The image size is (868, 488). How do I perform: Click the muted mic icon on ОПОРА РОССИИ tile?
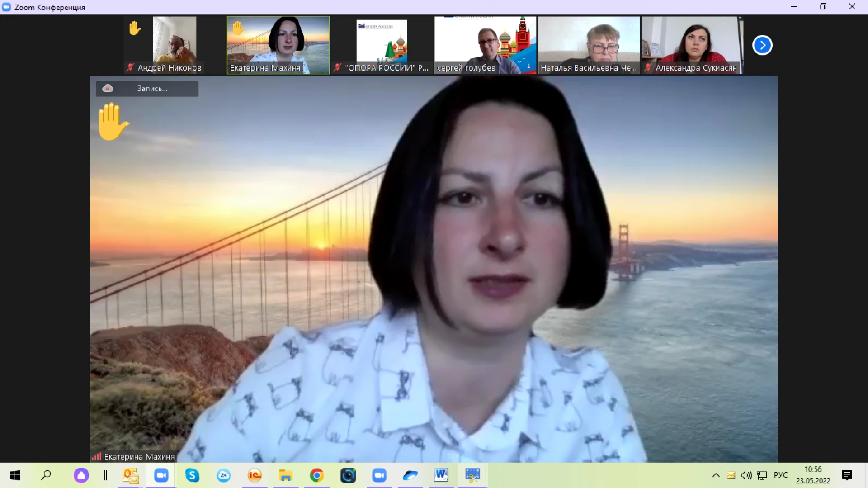337,68
